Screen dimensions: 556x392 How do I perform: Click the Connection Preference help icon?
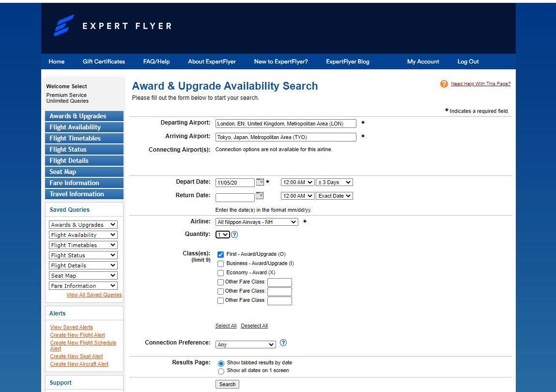283,343
